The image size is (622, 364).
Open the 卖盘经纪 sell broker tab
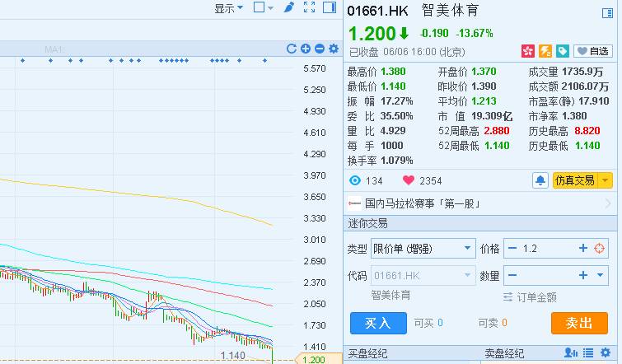click(x=503, y=354)
